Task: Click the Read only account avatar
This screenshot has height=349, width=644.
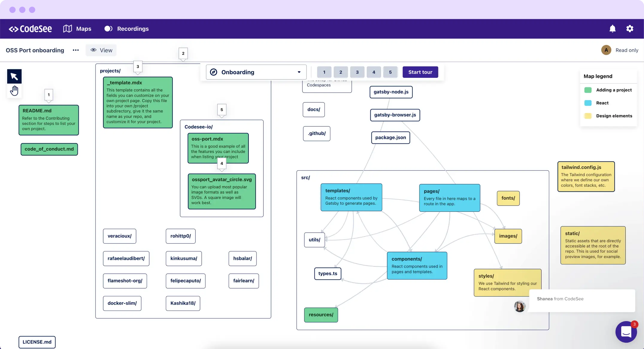Action: pos(606,50)
